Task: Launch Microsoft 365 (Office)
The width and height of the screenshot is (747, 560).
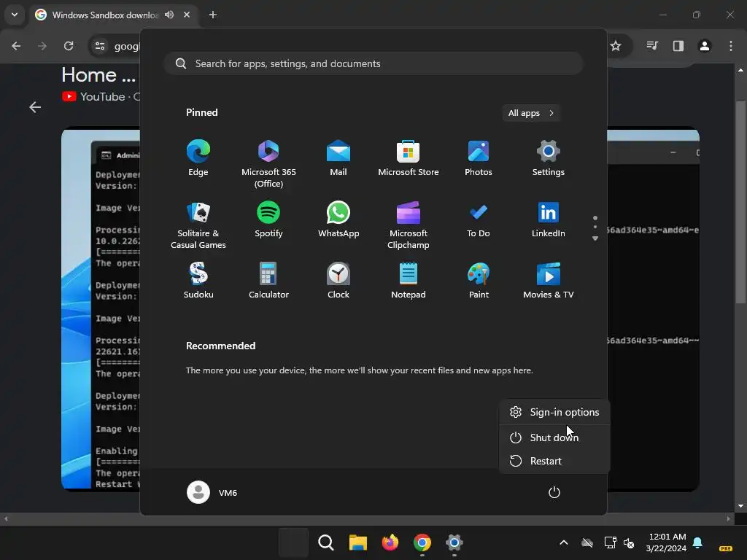Action: (268, 164)
